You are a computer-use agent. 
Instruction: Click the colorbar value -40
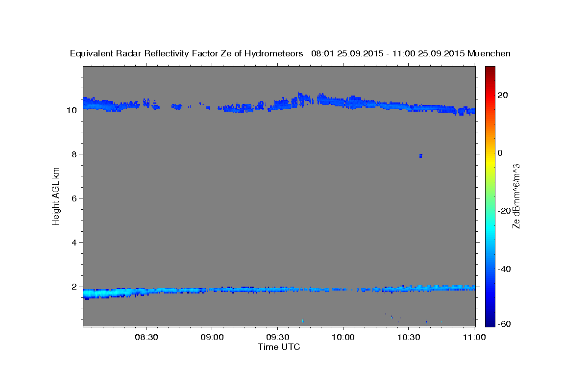504,269
